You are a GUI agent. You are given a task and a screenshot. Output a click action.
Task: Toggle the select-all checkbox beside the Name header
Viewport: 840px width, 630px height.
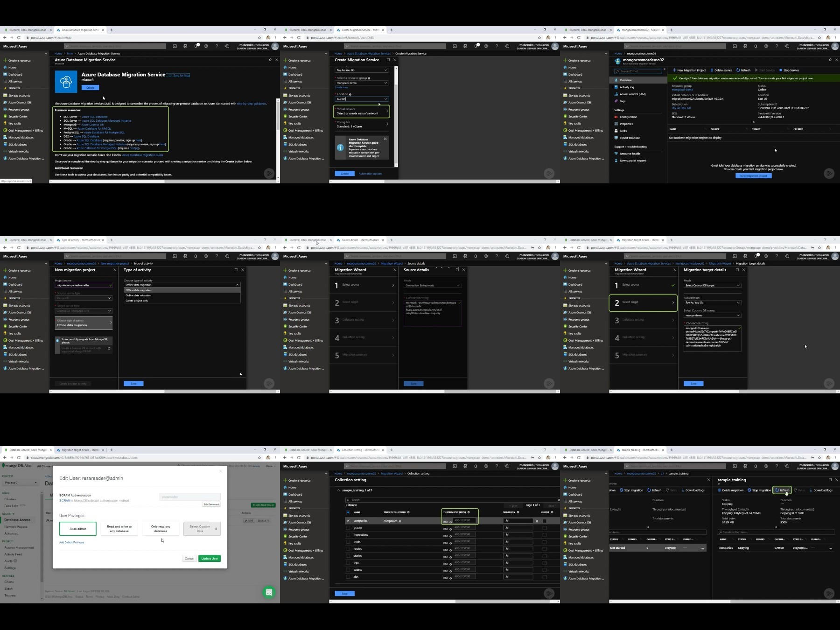click(348, 512)
